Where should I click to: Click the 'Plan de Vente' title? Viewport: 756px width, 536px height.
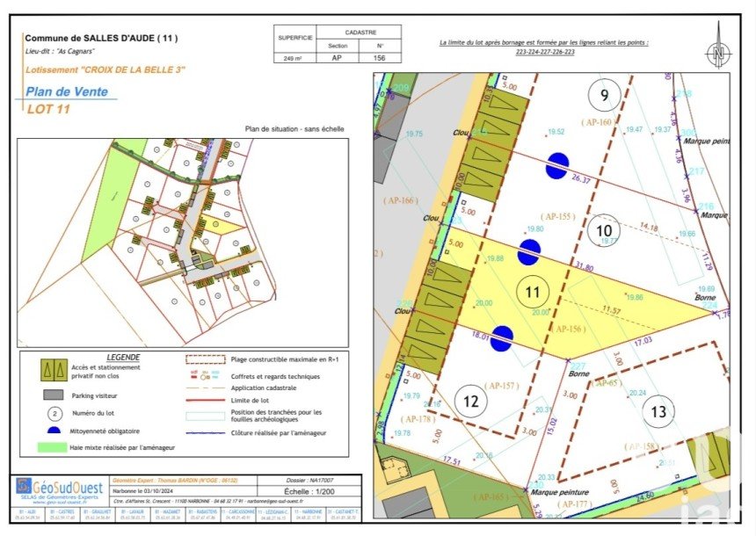tap(67, 91)
